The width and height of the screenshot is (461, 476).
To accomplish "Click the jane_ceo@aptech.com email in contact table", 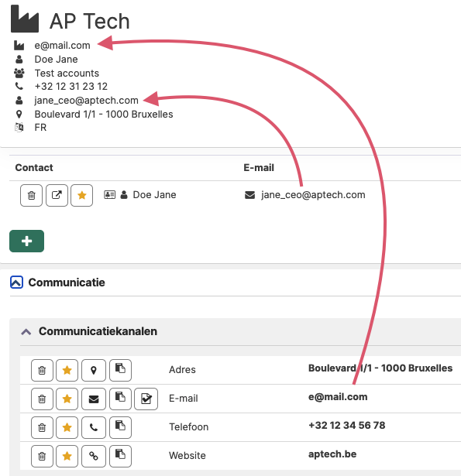I will coord(313,195).
